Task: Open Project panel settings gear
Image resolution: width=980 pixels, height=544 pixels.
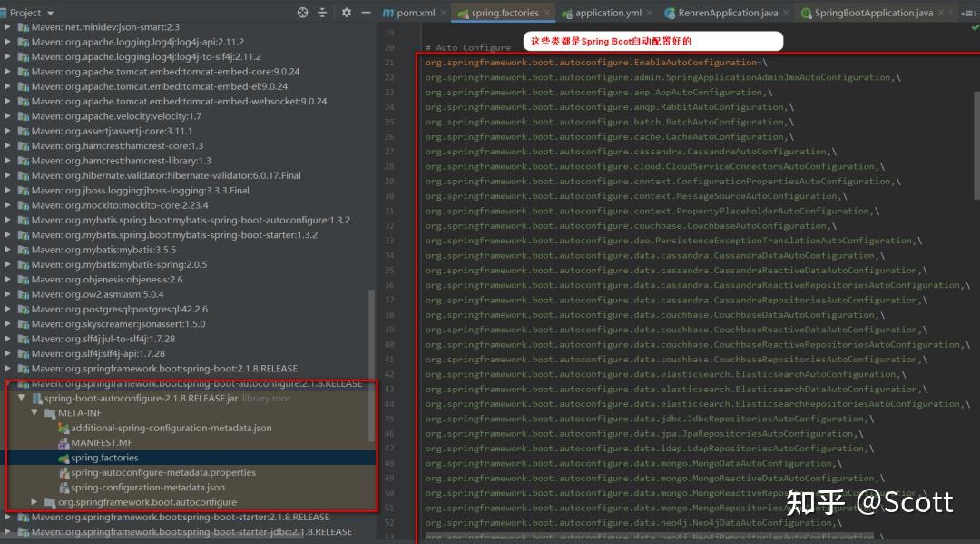Action: tap(347, 13)
